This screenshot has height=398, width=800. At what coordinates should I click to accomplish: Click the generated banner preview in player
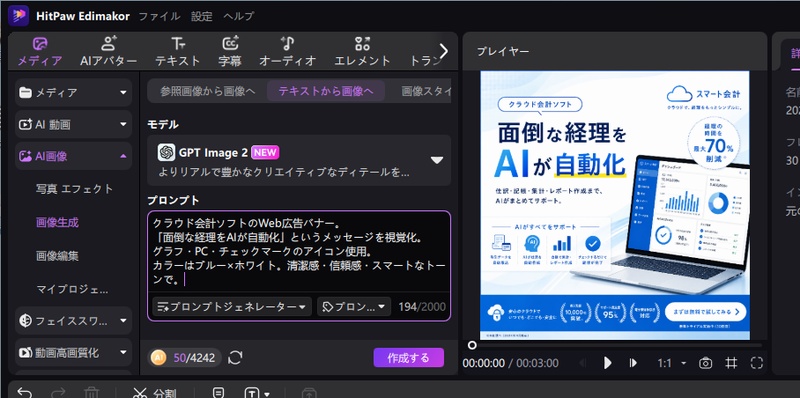pos(615,205)
